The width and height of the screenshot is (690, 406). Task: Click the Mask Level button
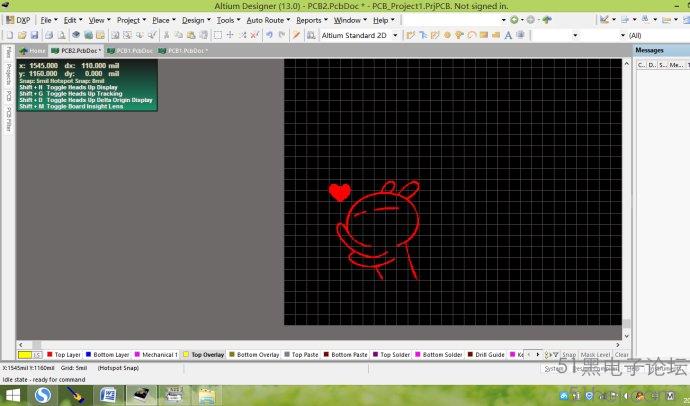pos(595,355)
